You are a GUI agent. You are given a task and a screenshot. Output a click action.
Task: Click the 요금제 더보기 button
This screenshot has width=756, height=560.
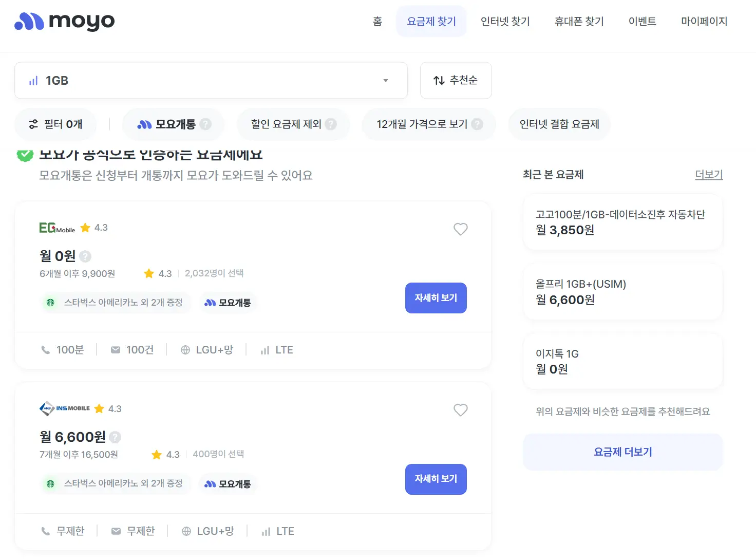[623, 452]
